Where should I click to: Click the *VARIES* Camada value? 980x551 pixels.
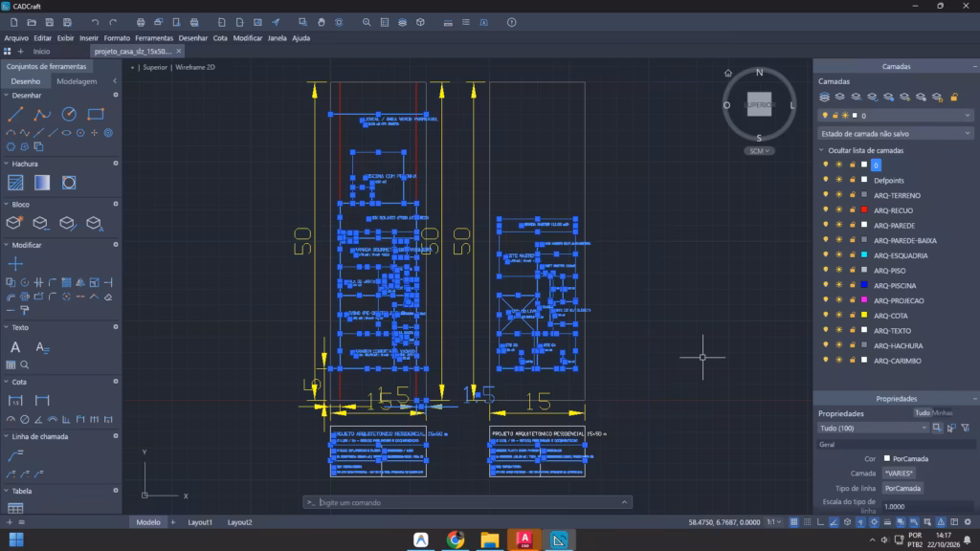click(899, 474)
